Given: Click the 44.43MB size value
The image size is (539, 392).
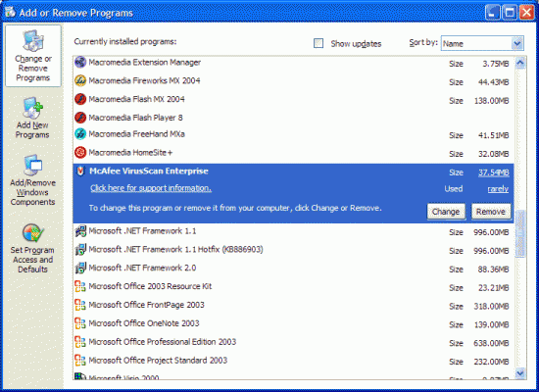Looking at the screenshot, I should pyautogui.click(x=493, y=82).
